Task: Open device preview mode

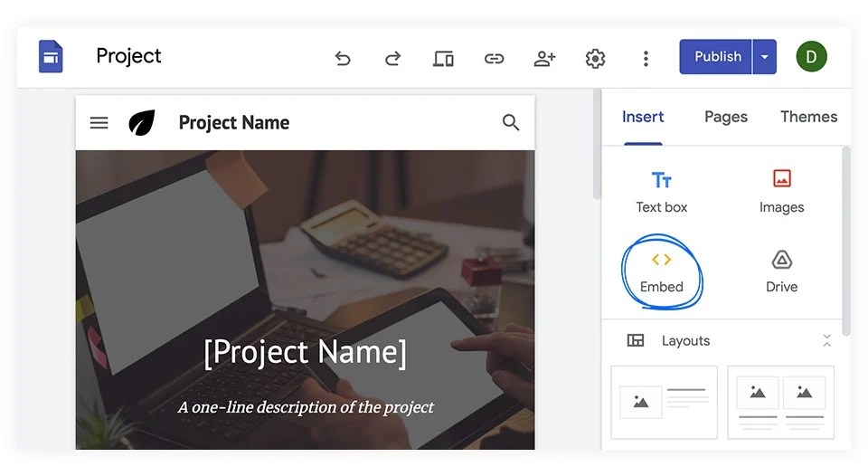Action: click(443, 58)
